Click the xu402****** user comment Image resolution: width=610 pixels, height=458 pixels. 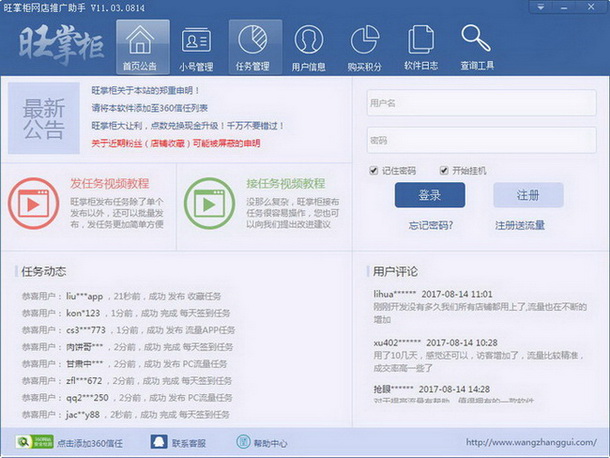pyautogui.click(x=478, y=355)
